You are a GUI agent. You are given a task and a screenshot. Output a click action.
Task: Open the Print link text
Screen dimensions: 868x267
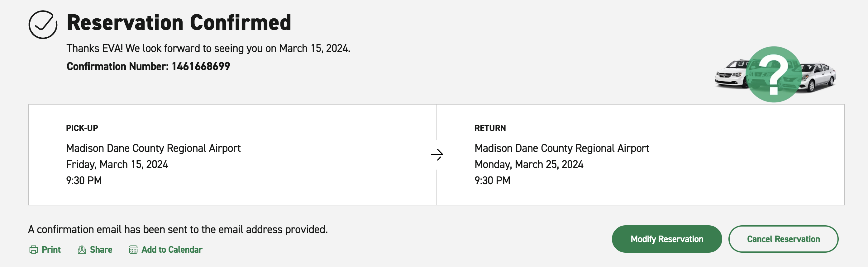(x=51, y=250)
